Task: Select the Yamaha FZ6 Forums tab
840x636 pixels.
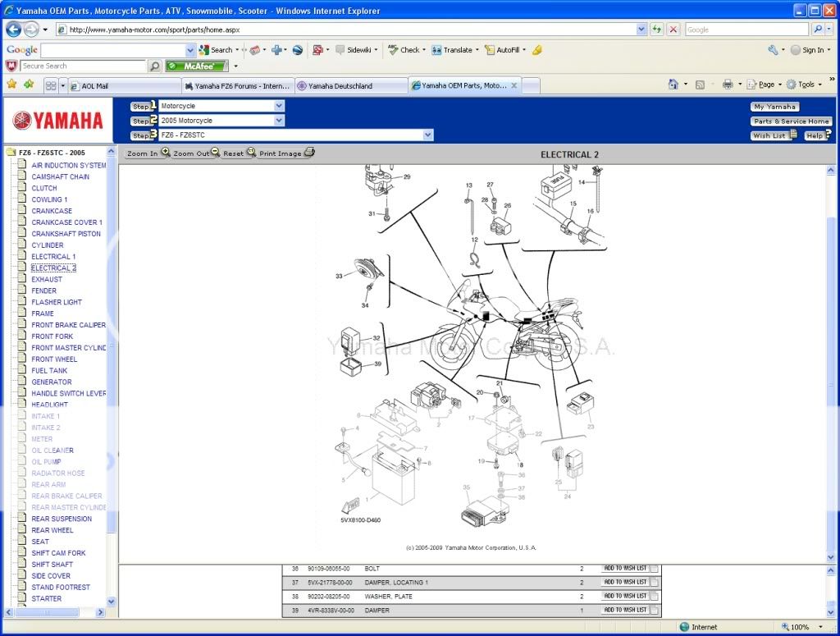Action: click(237, 85)
